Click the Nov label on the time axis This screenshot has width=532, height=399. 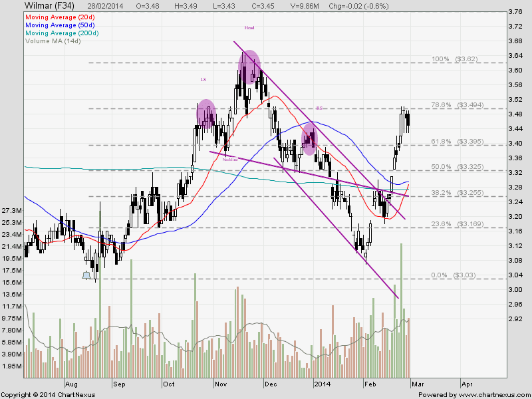(221, 384)
